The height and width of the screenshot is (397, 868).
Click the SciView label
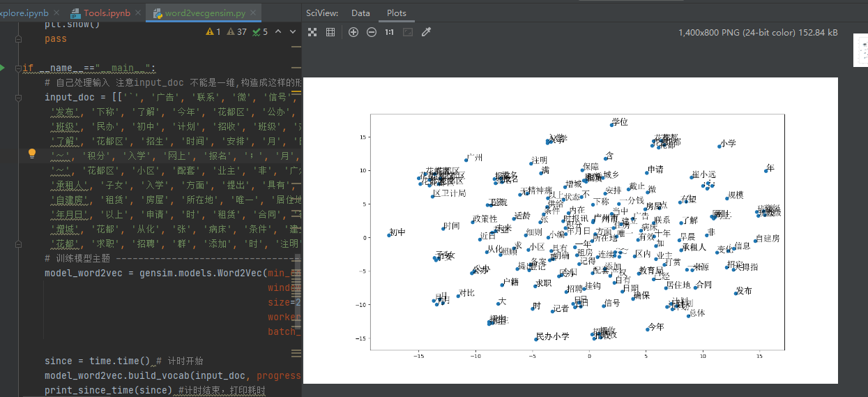click(x=322, y=13)
